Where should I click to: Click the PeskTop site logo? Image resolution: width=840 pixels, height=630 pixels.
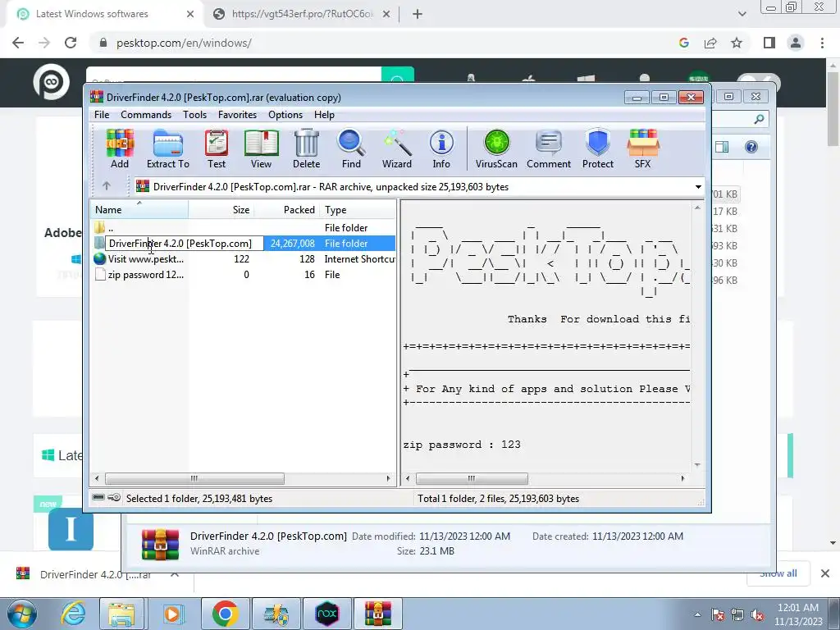click(52, 82)
